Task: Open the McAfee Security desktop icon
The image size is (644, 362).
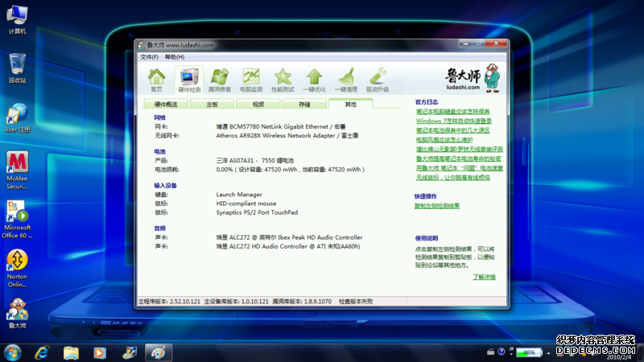Action: coord(17,170)
